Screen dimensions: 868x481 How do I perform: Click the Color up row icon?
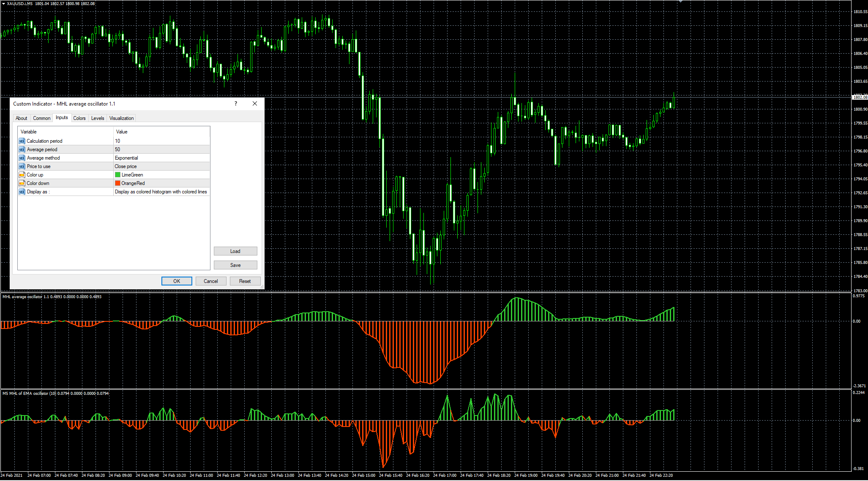click(22, 175)
